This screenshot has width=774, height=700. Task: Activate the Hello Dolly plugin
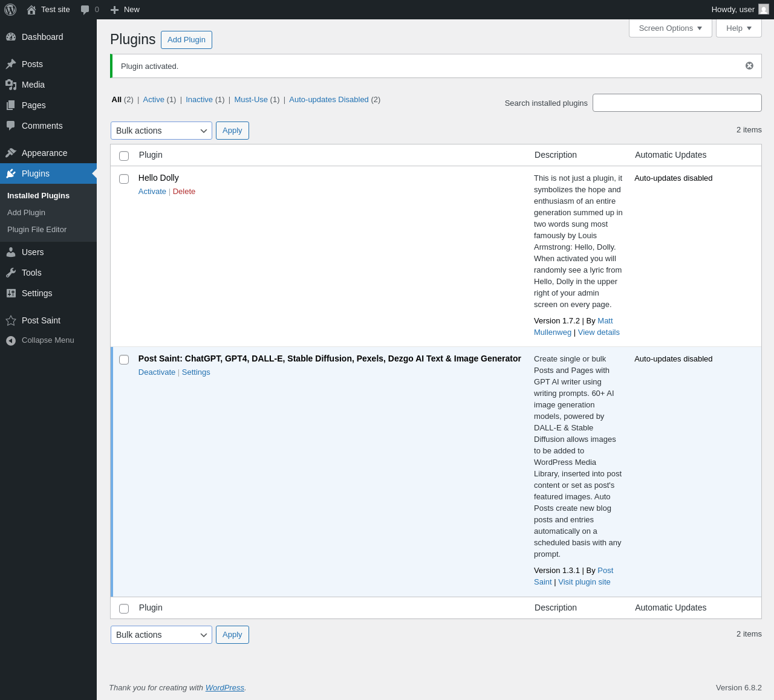(x=152, y=192)
